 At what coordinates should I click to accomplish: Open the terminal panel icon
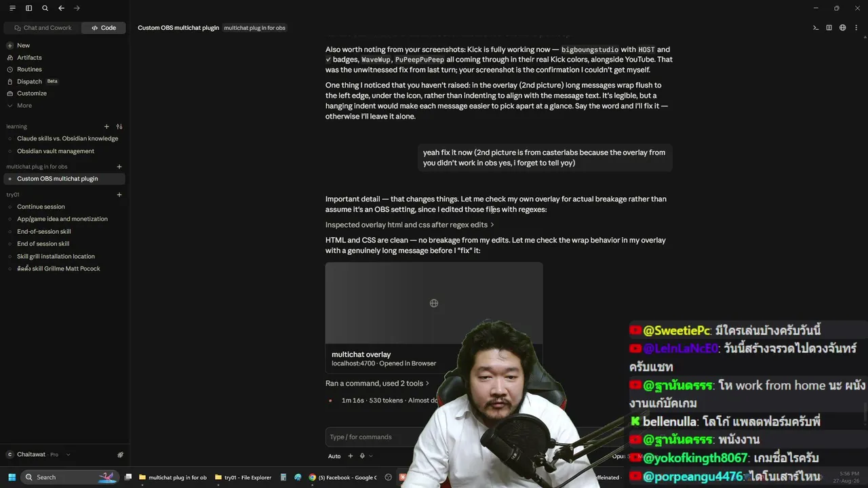pos(816,28)
